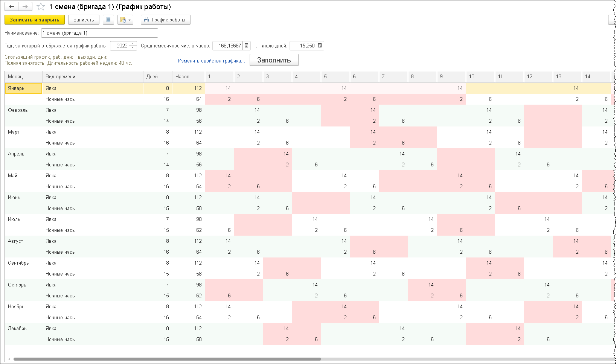Select the Апрель month cell
The image size is (616, 364).
tap(23, 154)
